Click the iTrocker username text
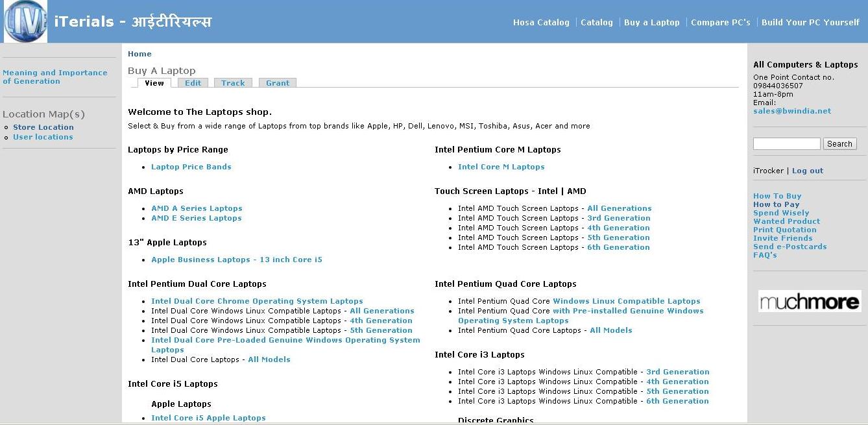The image size is (868, 425). (x=768, y=171)
